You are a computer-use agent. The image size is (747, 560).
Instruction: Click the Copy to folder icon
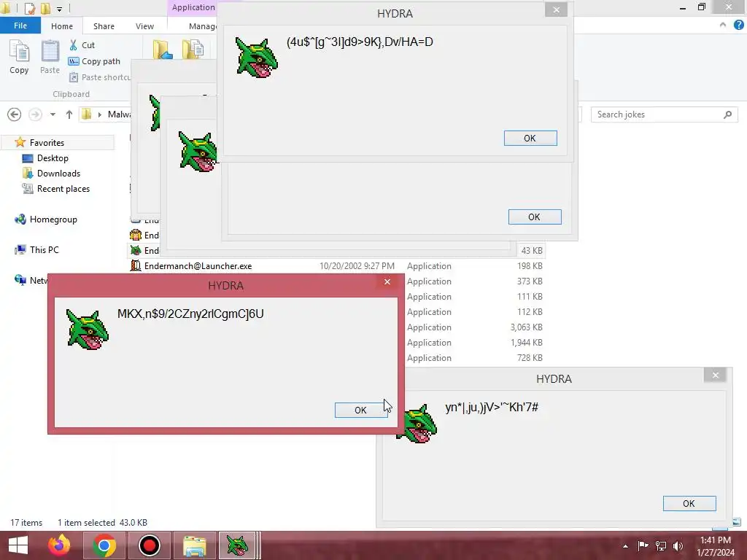pyautogui.click(x=193, y=50)
